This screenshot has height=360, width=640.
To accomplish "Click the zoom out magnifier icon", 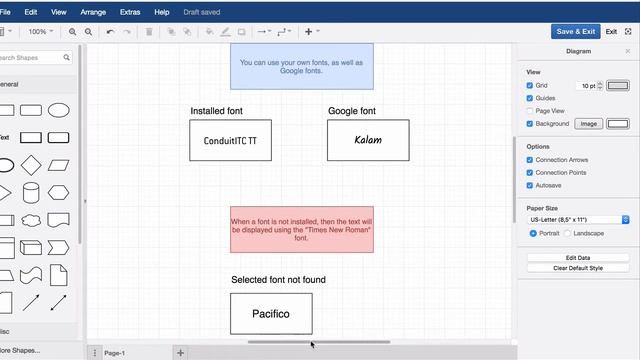I will 88,31.
